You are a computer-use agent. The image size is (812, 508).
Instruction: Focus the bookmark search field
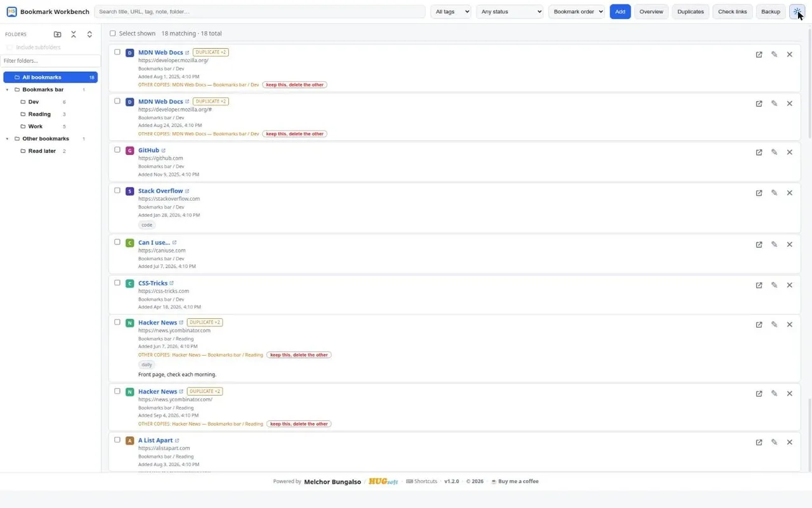click(x=260, y=11)
